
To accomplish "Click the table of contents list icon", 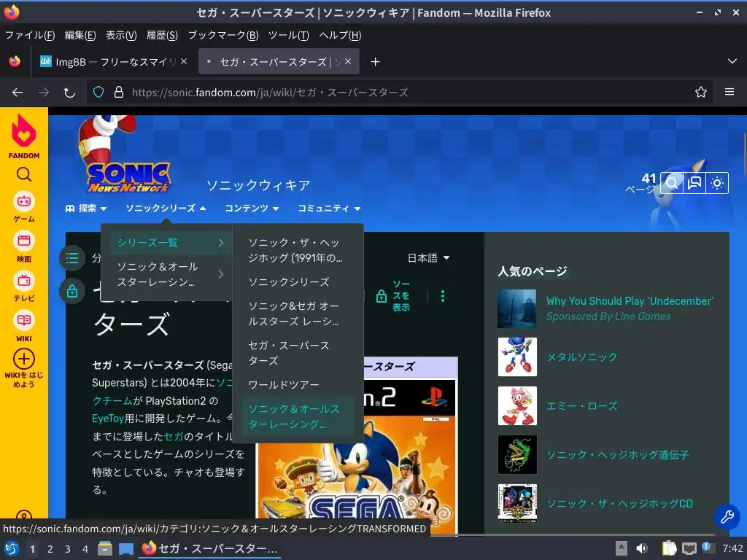I will pos(72,258).
